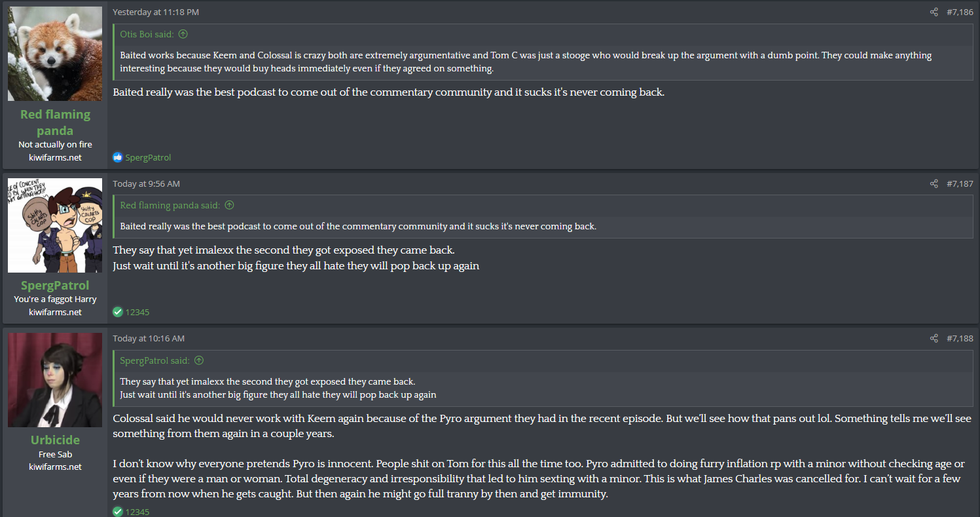Click green checkmark reaction under Urbicide's post
Viewport: 980px width, 517px height.
[118, 512]
